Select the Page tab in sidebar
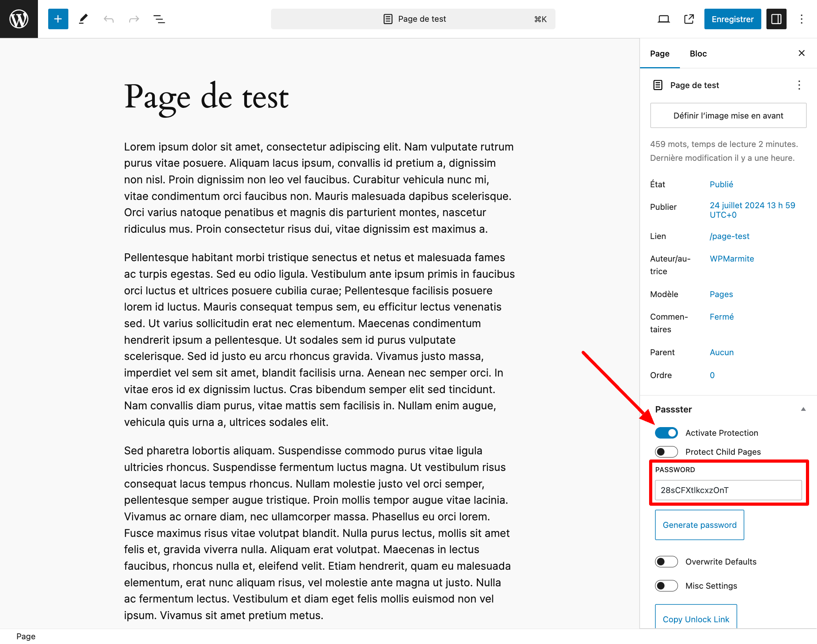Screen dimensions: 817x644 tap(659, 54)
